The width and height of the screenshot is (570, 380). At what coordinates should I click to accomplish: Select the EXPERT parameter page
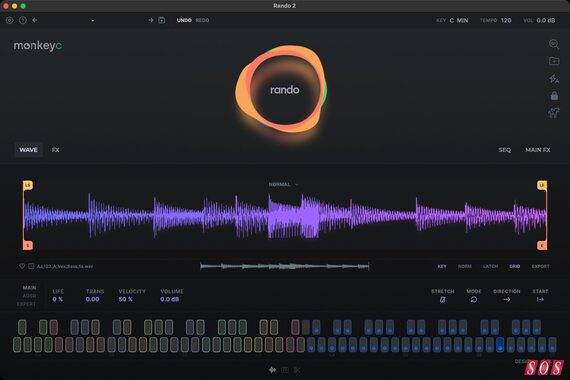point(27,304)
